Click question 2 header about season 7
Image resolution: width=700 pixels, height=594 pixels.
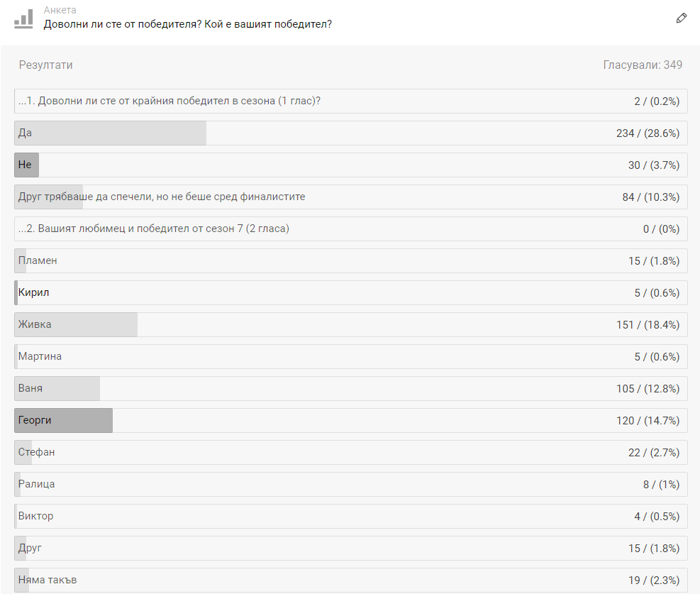[x=351, y=229]
